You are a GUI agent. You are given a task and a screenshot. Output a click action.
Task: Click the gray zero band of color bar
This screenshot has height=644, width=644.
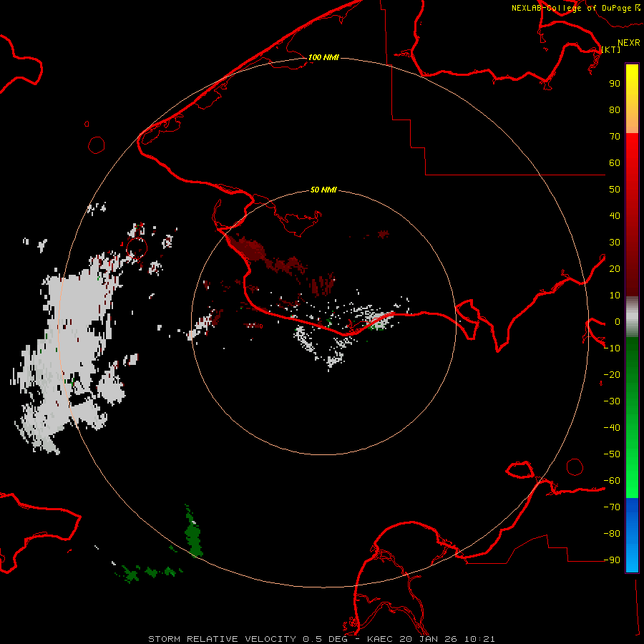coord(632,316)
